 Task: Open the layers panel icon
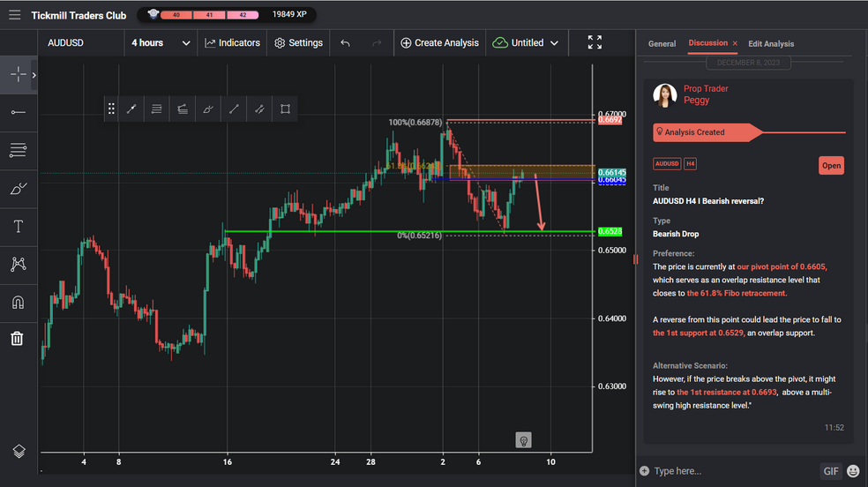click(19, 451)
